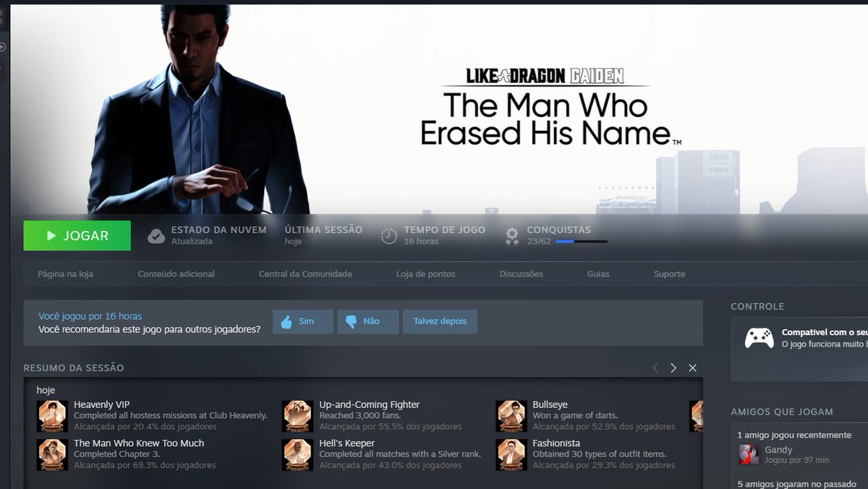
Task: Click the controller icon in Controle panel
Action: [x=759, y=338]
